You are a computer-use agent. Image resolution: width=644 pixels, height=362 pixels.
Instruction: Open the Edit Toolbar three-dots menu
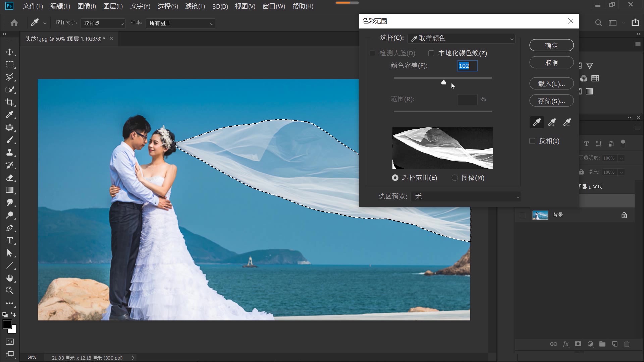10,303
